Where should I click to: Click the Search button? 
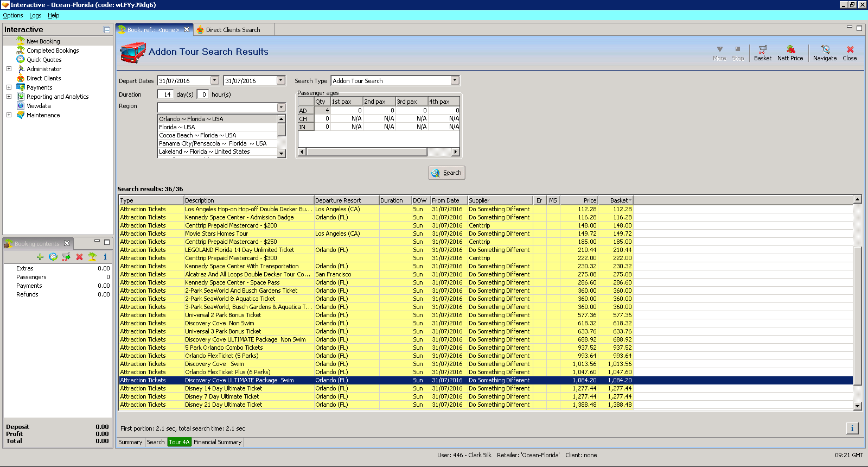click(446, 173)
